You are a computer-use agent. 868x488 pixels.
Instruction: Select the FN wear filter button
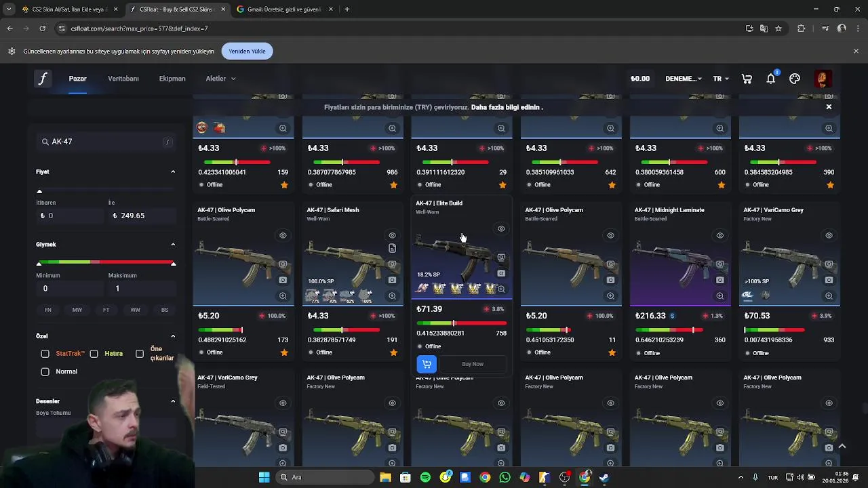click(48, 310)
